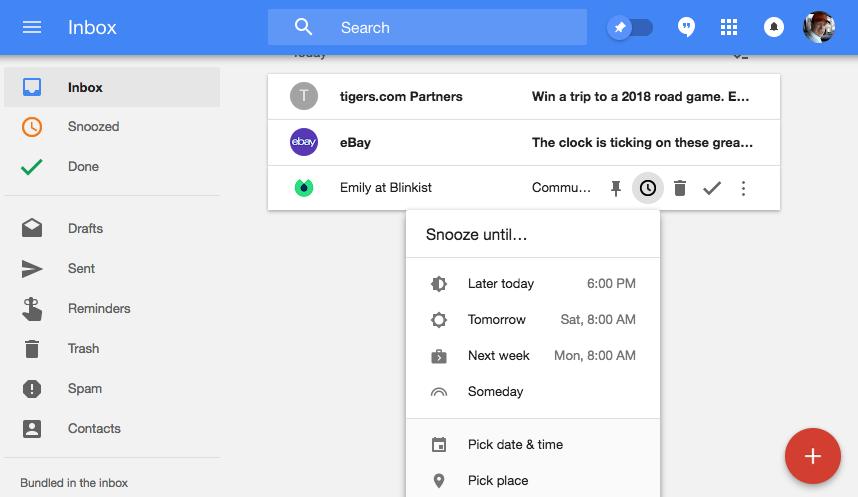This screenshot has width=858, height=497.
Task: Choose Pick date & time option
Action: coord(533,444)
